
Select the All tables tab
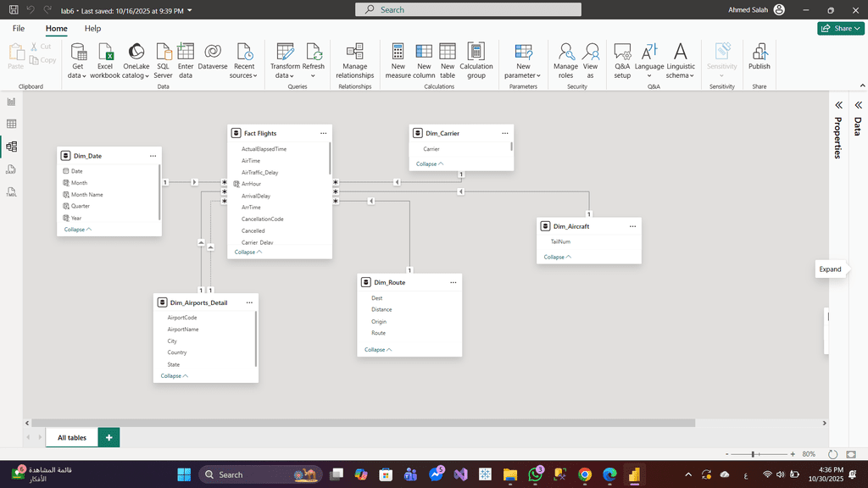click(72, 438)
